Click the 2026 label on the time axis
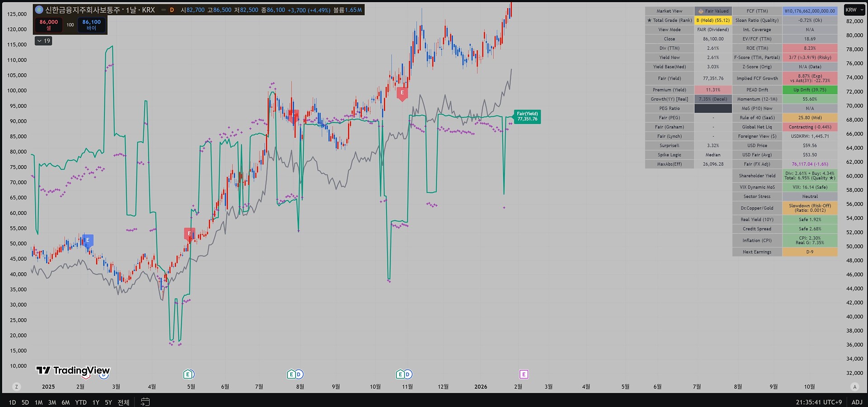This screenshot has width=868, height=407. [x=481, y=387]
